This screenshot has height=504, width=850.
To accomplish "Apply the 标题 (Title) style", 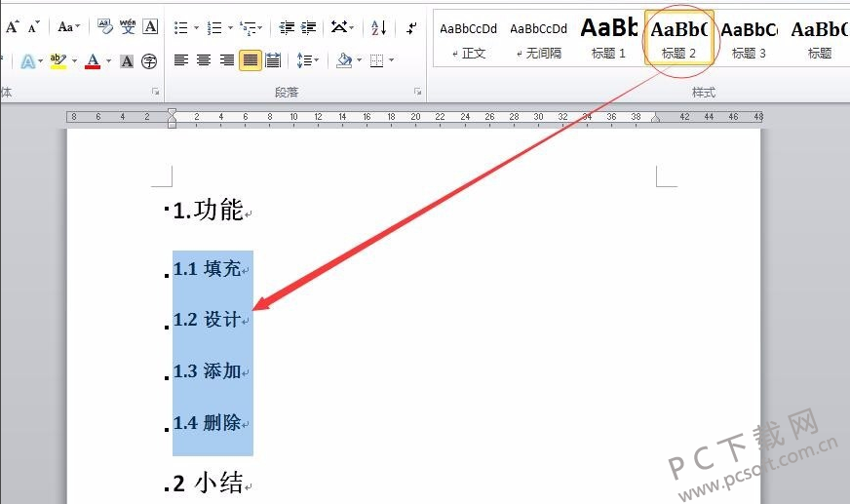I will tap(819, 40).
